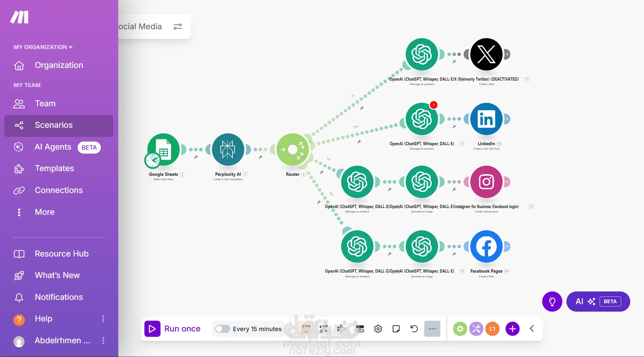Click the purple plus favorites button
644x357 pixels.
coord(513,329)
